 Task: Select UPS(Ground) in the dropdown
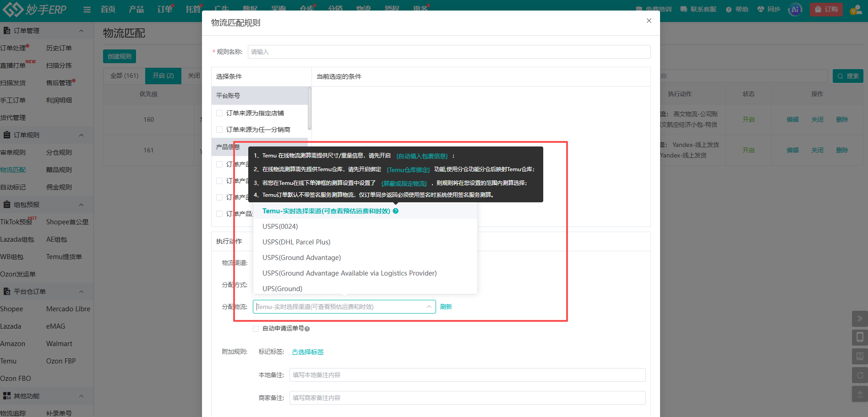[365, 288]
